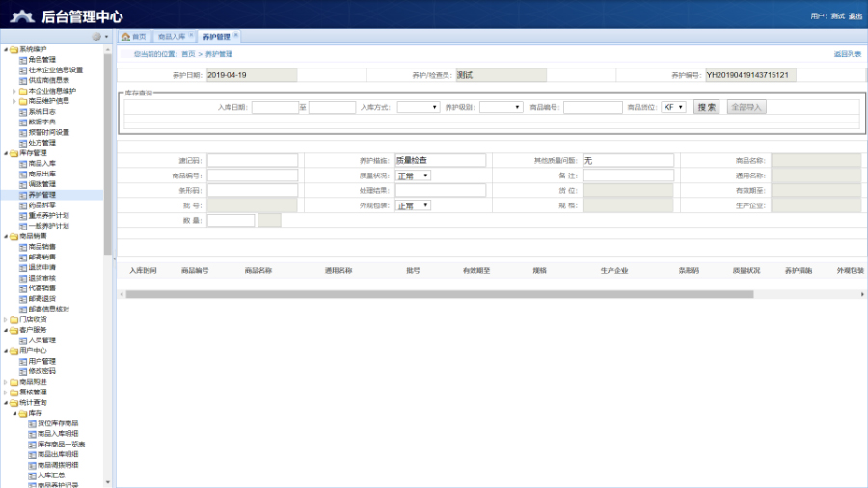Open the gear settings menu above the tree
Viewport: 868px width, 488px height.
(x=96, y=37)
